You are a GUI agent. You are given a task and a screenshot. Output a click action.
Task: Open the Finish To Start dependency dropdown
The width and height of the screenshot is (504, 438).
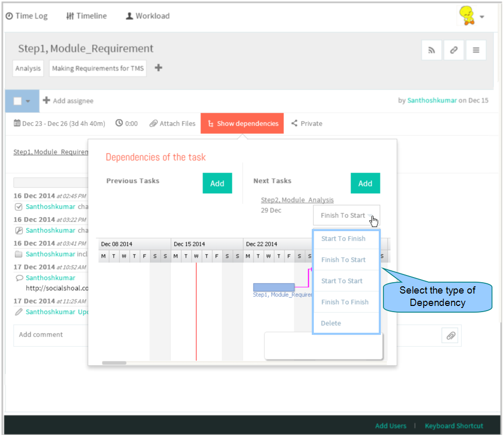[346, 215]
